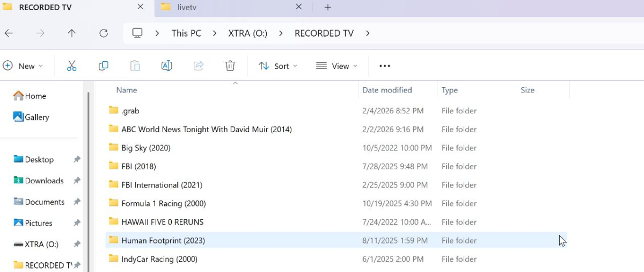Viewport: 644px width, 272px height.
Task: Click date 10/5/2022 10:00 PM cell
Action: (397, 147)
